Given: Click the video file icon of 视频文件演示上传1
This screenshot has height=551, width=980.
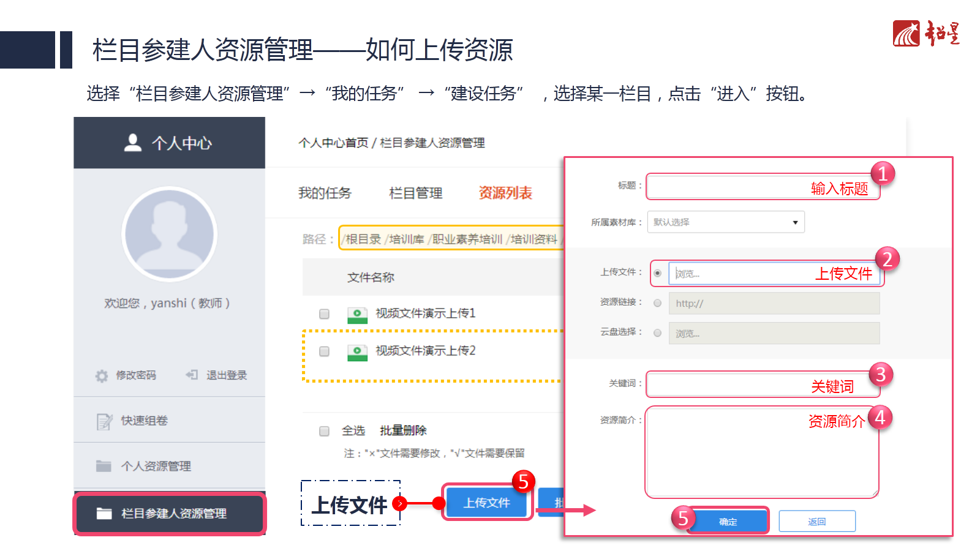Looking at the screenshot, I should click(x=357, y=315).
